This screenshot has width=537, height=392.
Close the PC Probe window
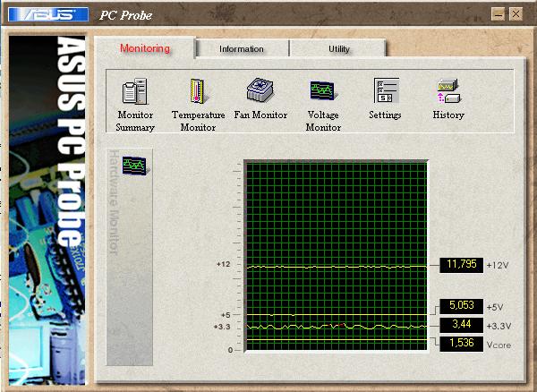pyautogui.click(x=516, y=14)
